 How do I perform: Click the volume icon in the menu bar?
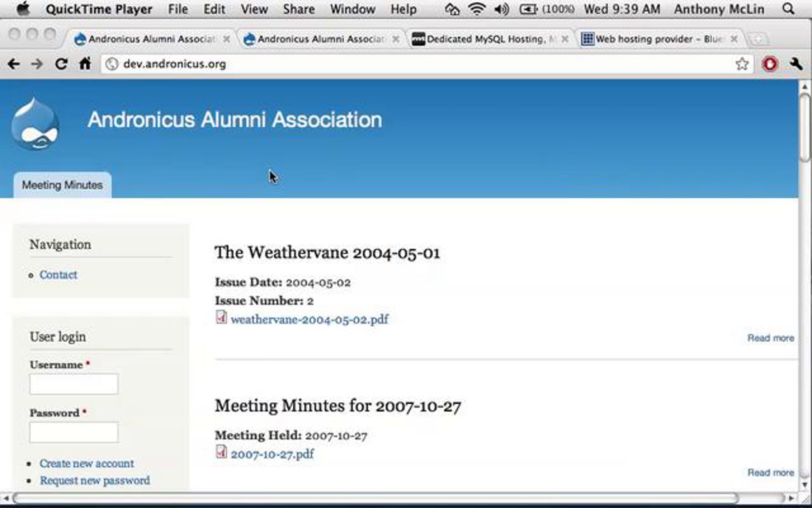tap(501, 9)
